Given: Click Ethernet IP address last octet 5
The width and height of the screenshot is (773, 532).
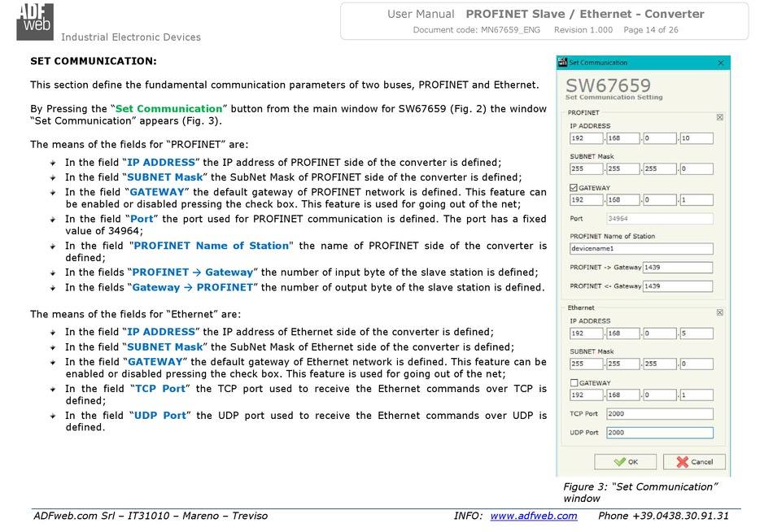Looking at the screenshot, I should pos(697,334).
